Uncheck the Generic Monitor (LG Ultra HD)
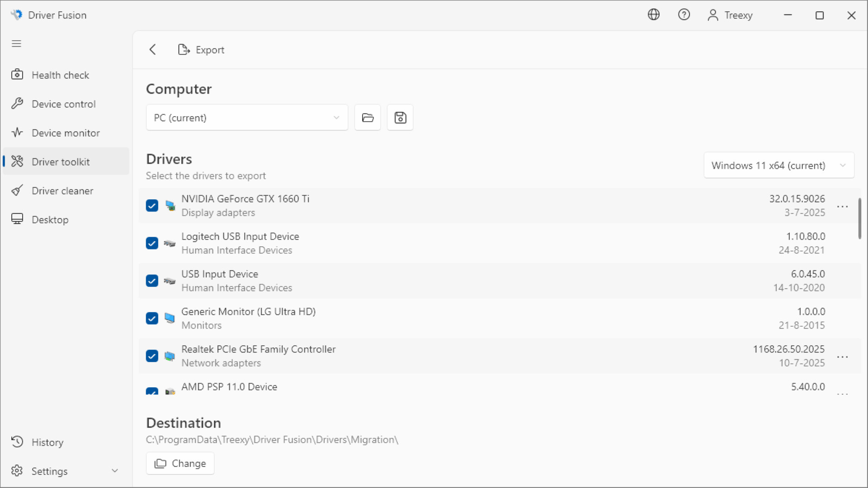The height and width of the screenshot is (488, 868). 151,318
